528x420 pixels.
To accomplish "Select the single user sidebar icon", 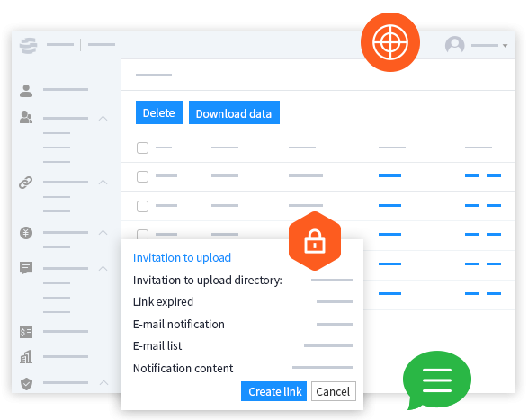I will pos(26,91).
